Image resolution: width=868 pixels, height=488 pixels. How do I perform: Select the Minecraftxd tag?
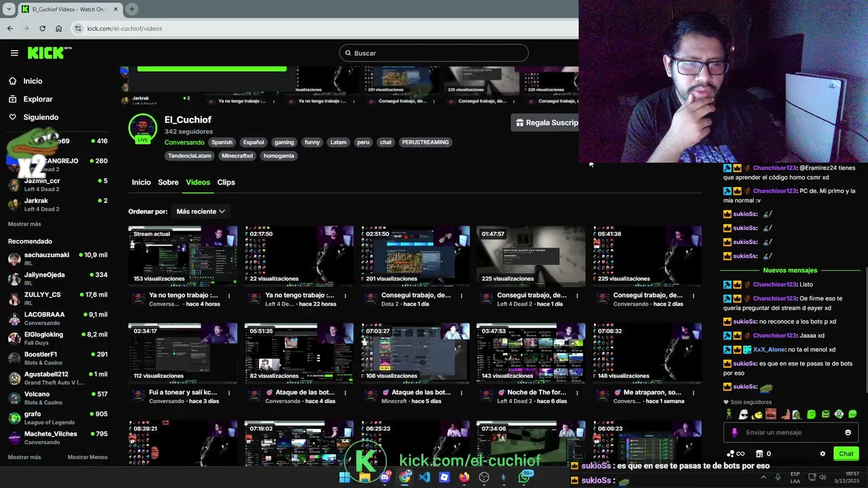click(x=237, y=156)
